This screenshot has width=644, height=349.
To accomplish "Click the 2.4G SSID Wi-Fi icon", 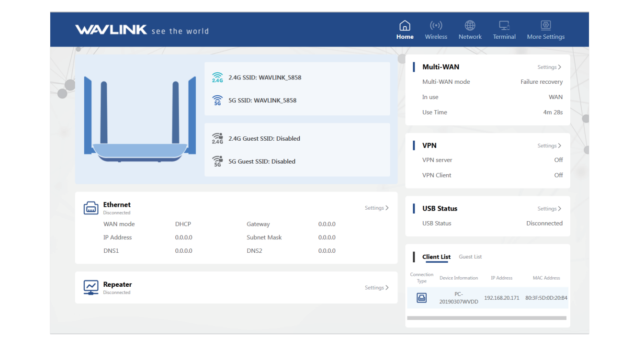I will pyautogui.click(x=217, y=78).
